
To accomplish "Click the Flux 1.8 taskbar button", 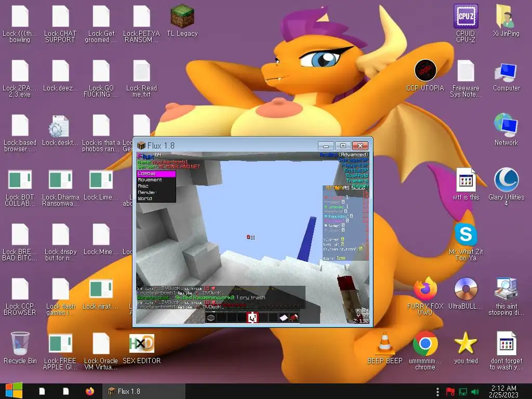I will coord(144,391).
